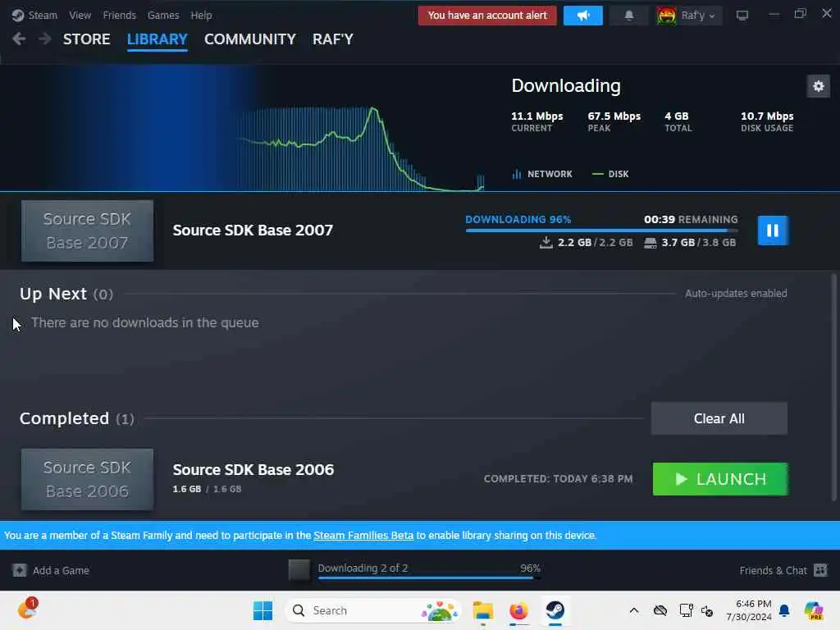
Task: Click the megaphone announcements icon
Action: click(x=583, y=16)
